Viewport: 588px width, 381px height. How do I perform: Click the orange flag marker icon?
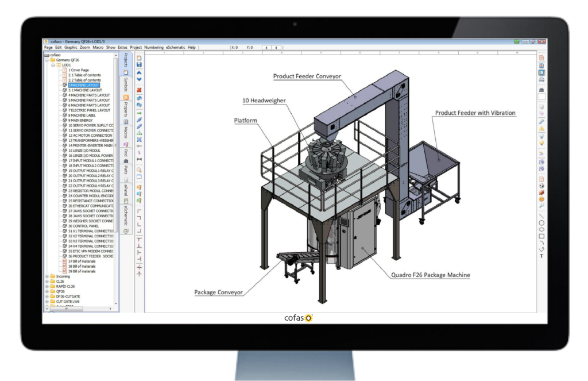pos(139,187)
